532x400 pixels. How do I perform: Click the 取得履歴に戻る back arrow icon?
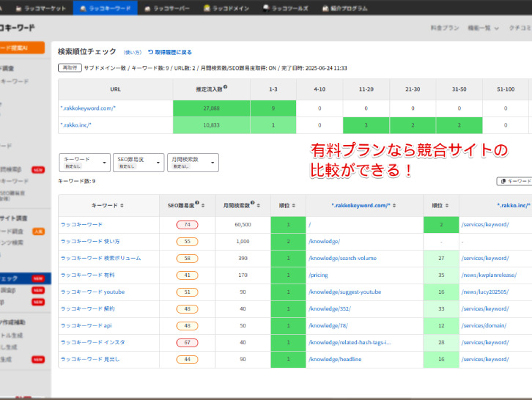151,53
